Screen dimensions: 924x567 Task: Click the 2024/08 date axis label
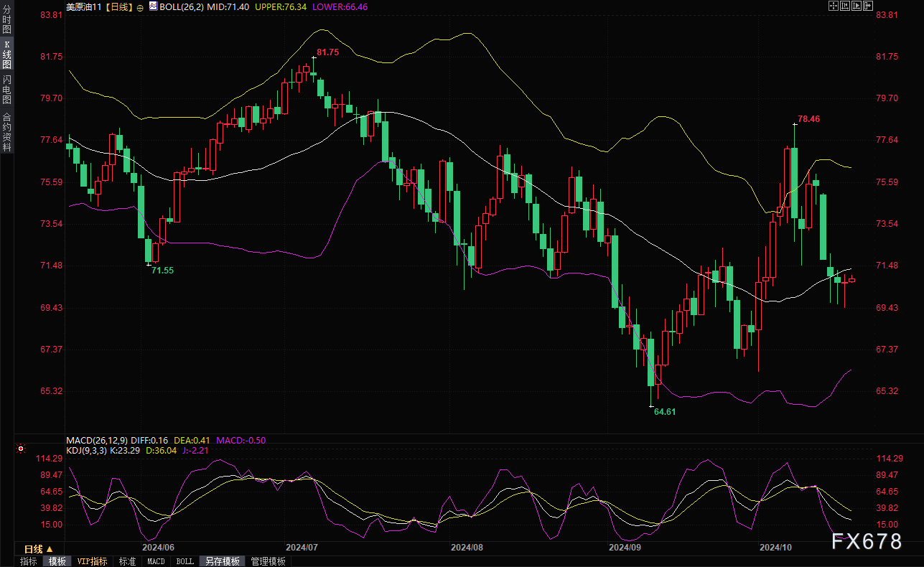[467, 547]
